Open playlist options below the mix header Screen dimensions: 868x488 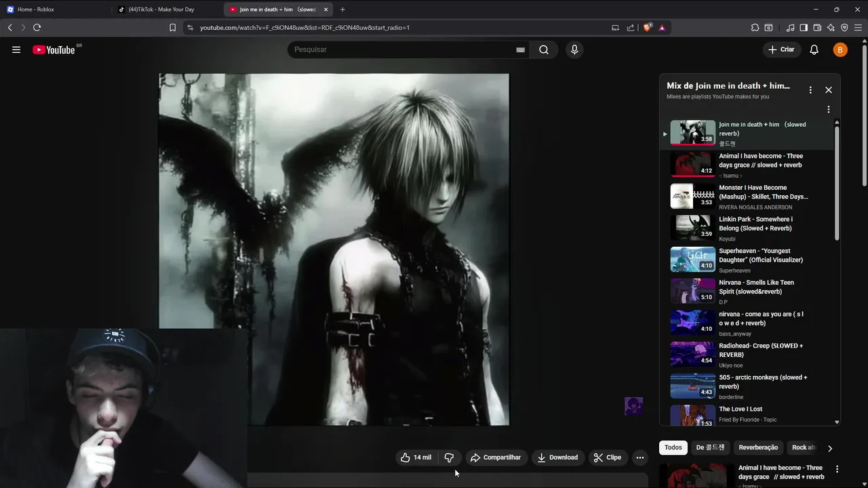pyautogui.click(x=828, y=109)
